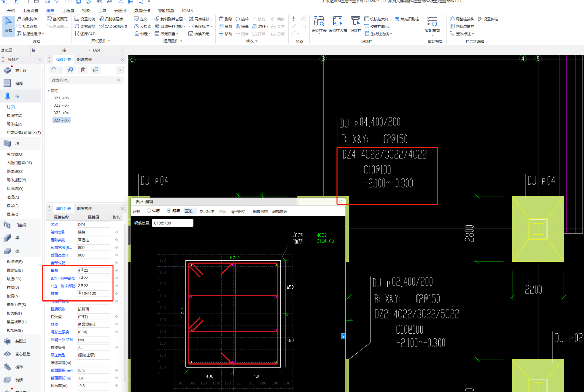
Task: Toggle 附加 circle for 角筋 row
Action: tap(116, 270)
